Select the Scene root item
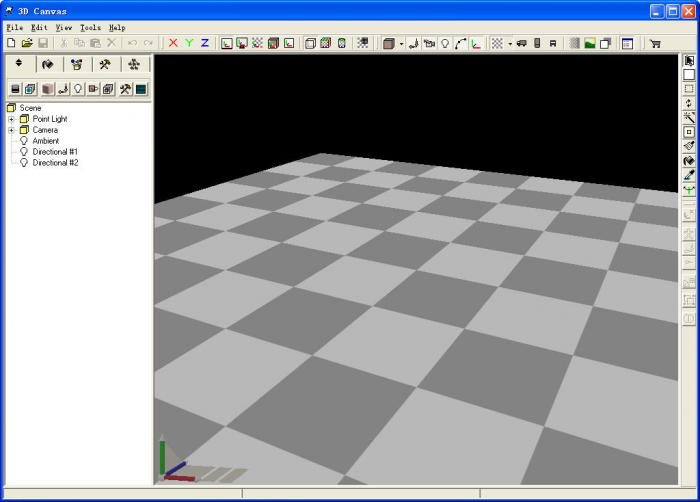This screenshot has width=700, height=502. (x=30, y=108)
